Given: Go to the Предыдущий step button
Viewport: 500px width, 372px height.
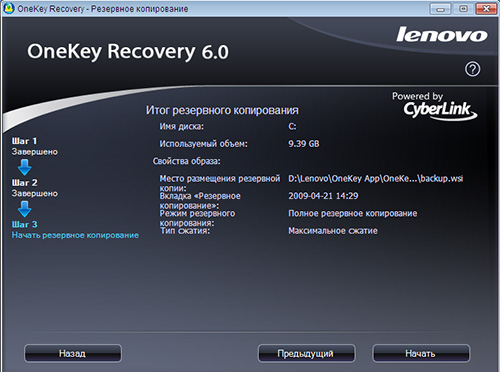Looking at the screenshot, I should click(x=306, y=353).
